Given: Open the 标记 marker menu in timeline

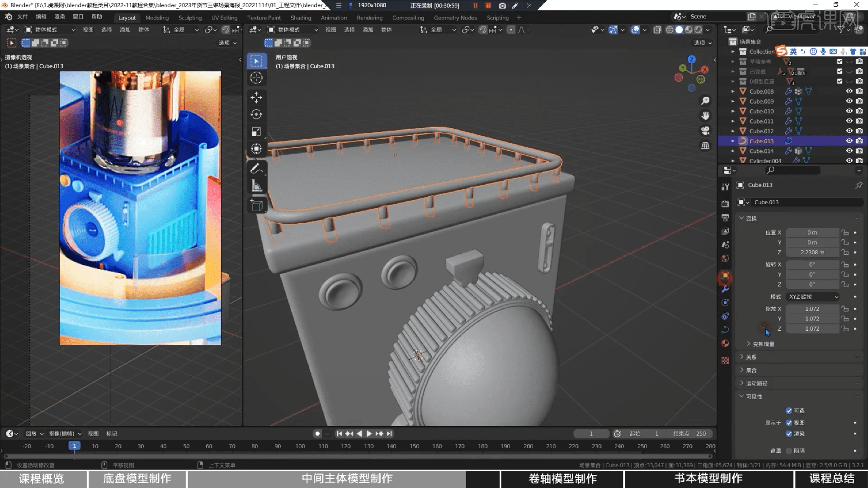Looking at the screenshot, I should click(x=112, y=433).
